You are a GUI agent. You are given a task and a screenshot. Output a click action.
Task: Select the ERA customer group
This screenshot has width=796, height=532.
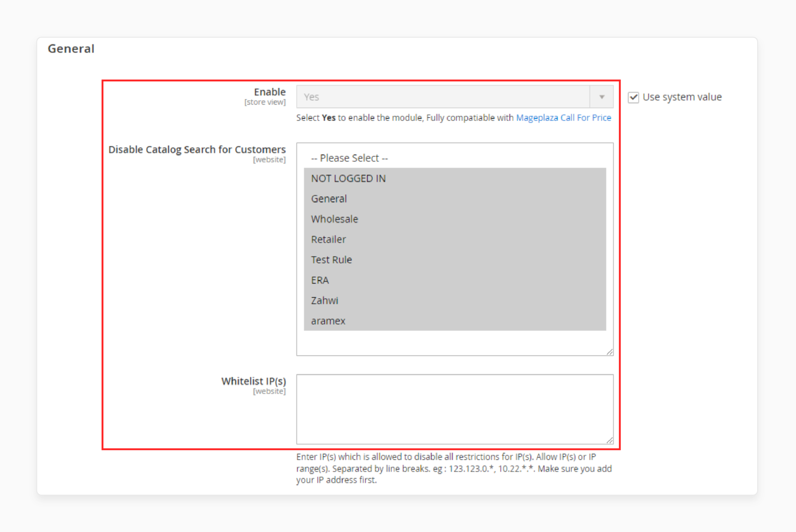[x=455, y=280]
